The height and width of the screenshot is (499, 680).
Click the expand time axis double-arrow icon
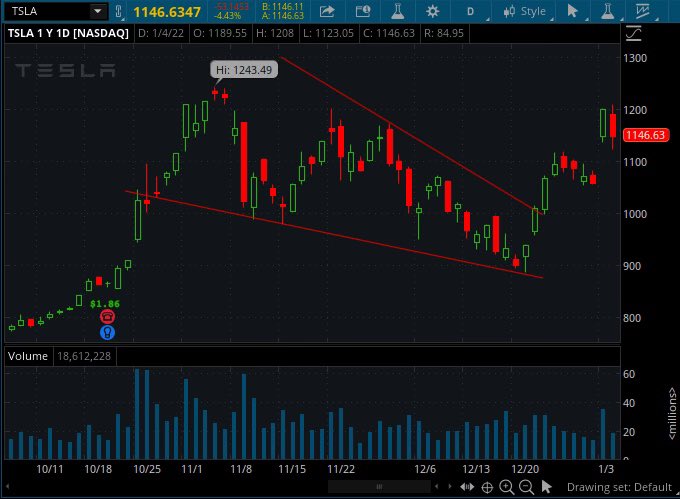(467, 487)
